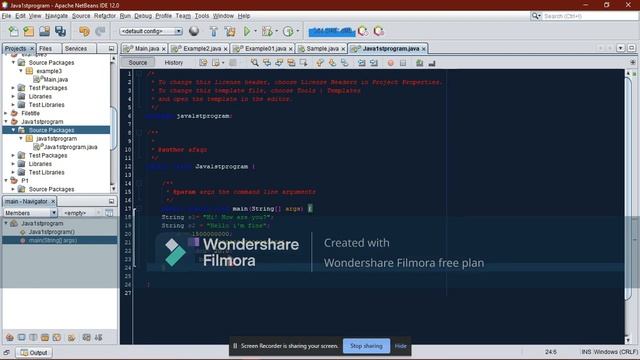
Task: Click the Debug Project icon
Action: coord(267,31)
